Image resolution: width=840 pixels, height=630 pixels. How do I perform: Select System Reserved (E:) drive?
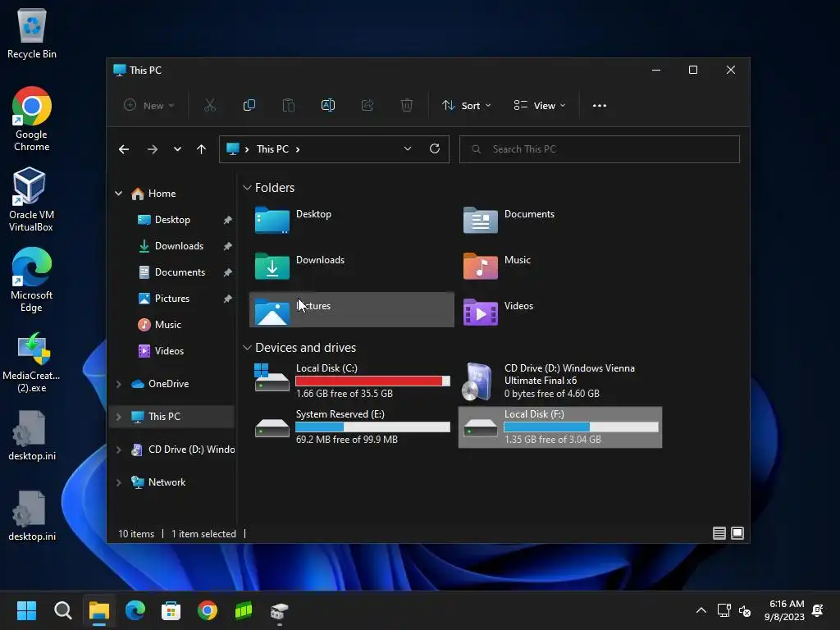(x=351, y=427)
